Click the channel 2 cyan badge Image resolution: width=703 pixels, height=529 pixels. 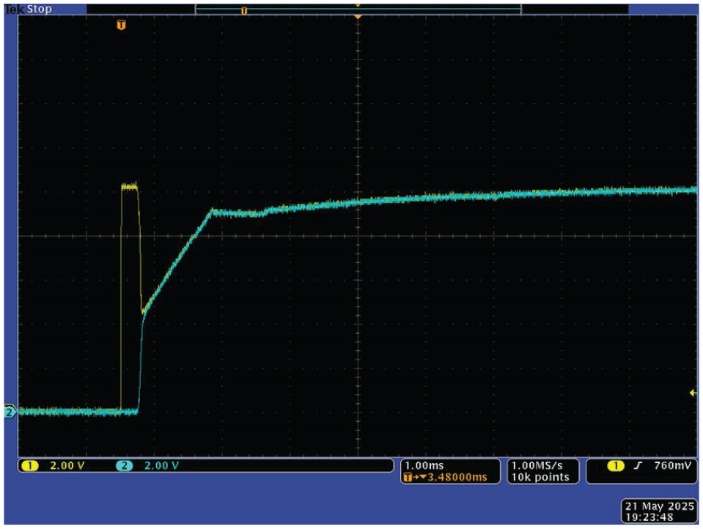click(125, 466)
